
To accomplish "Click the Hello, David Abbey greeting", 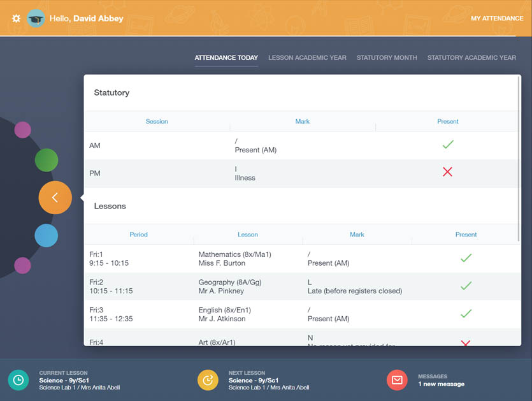I will (x=87, y=18).
